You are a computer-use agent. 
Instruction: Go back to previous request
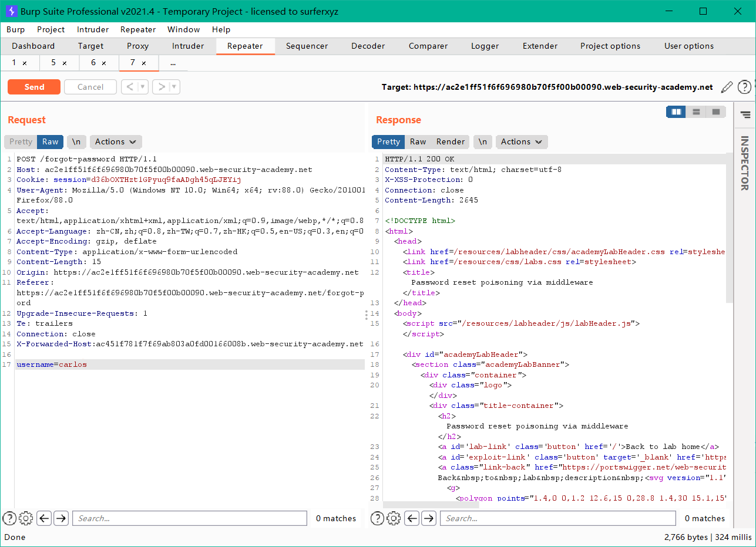(130, 87)
